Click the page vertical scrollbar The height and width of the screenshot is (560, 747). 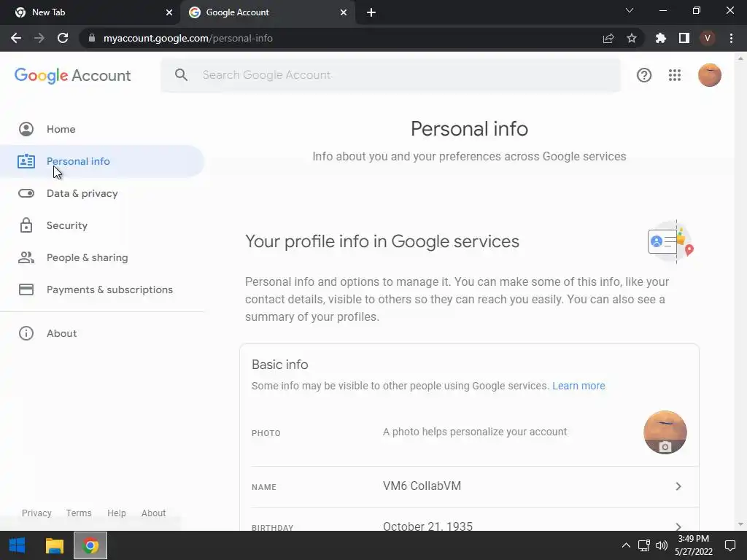tap(740, 291)
